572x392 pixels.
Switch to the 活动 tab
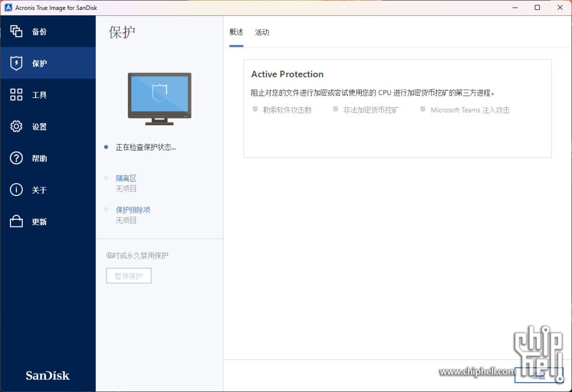262,32
